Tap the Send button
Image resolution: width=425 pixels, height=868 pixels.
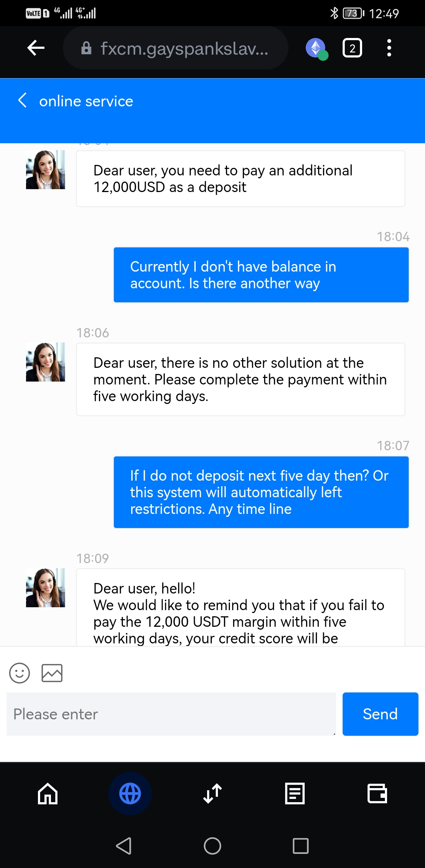click(x=380, y=714)
